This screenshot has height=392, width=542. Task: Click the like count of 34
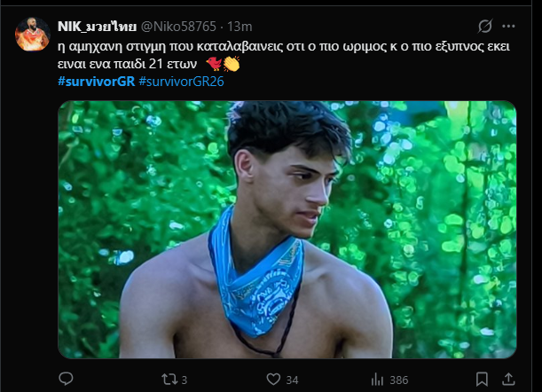coord(291,380)
